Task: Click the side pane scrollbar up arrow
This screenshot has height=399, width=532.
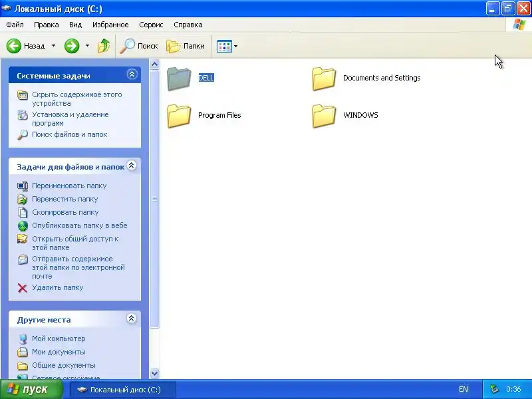Action: [x=155, y=64]
